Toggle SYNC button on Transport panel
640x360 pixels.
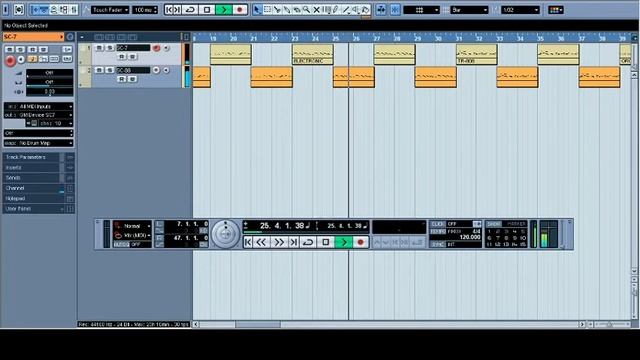click(437, 244)
